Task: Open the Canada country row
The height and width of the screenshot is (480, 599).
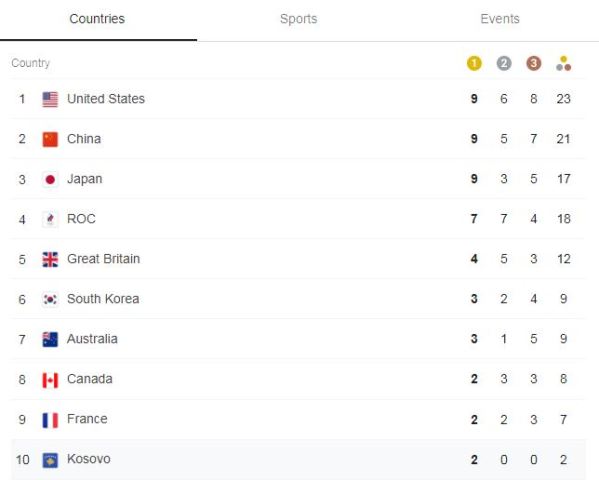Action: pyautogui.click(x=298, y=379)
